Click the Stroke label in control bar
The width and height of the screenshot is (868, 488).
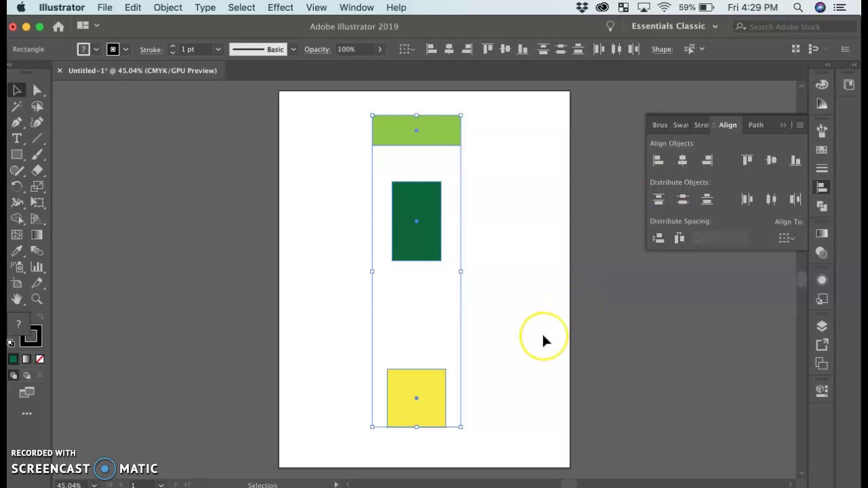pyautogui.click(x=151, y=49)
